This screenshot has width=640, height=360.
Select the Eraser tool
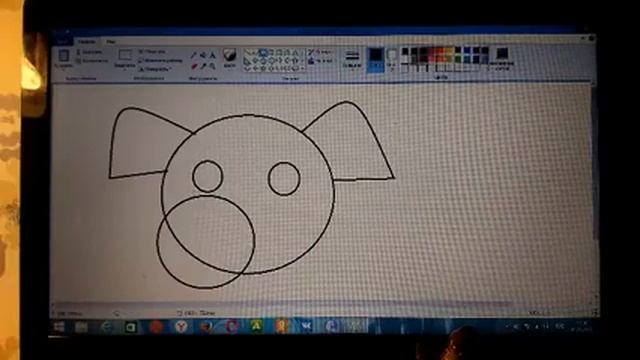tap(194, 66)
